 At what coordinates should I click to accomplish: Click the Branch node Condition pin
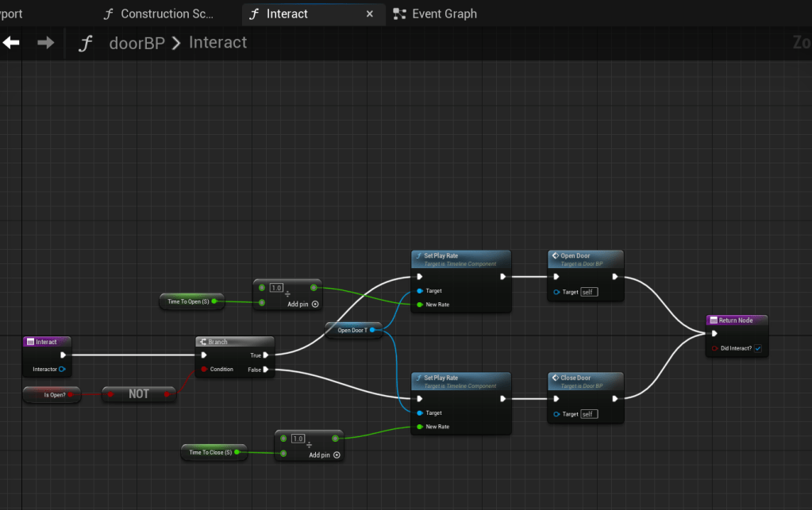[x=204, y=369]
